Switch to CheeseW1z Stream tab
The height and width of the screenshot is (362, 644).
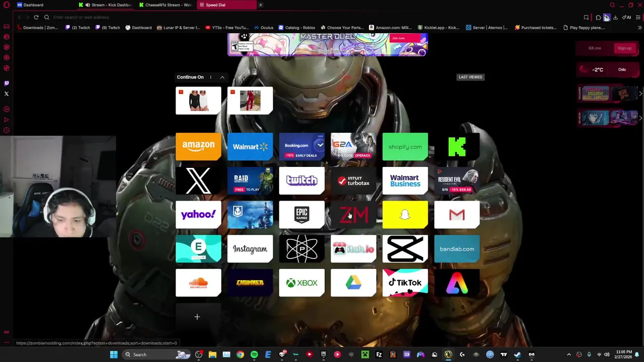(166, 5)
